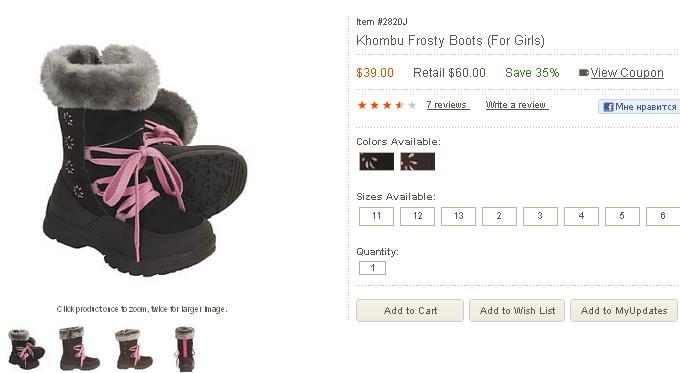Select the third boot angled thumbnail
Screen dimensions: 680x373
(134, 349)
